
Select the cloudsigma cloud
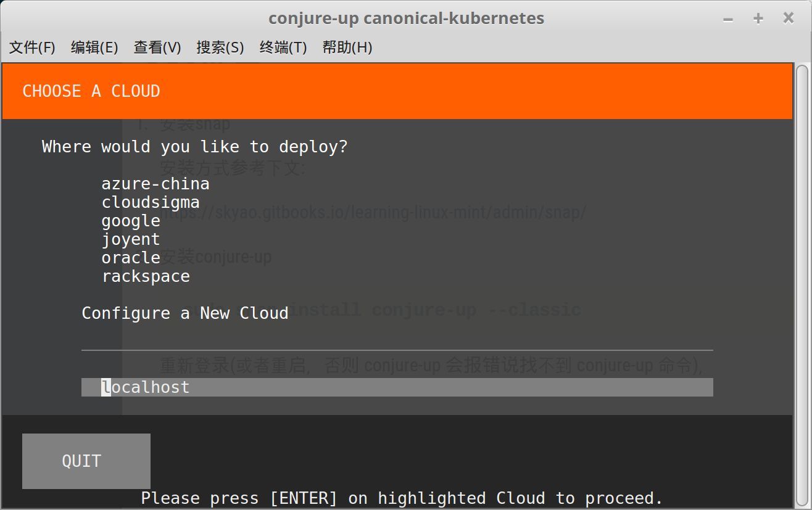point(151,202)
